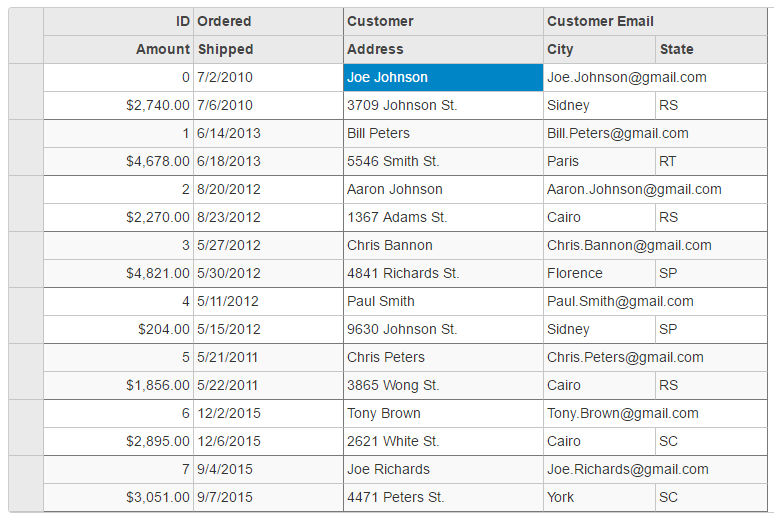Click the 12/2/2015 ordered date cell
Screen dimensions: 774x519
[267, 413]
